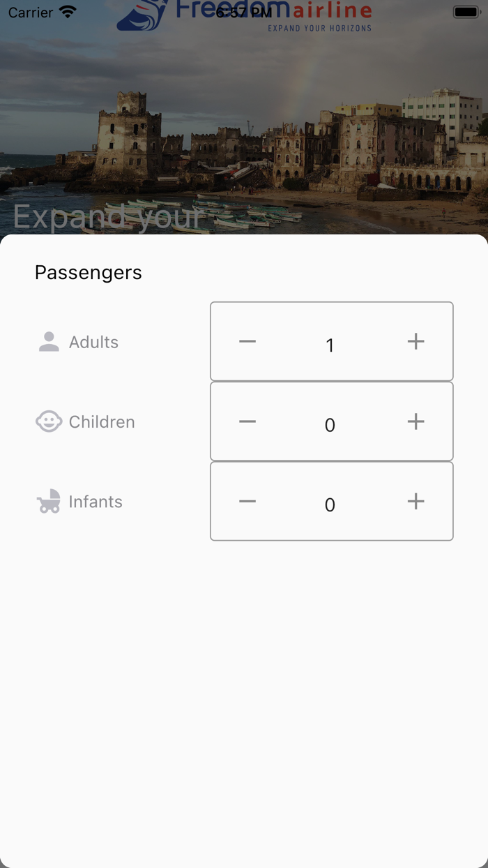Click the Passengers section heading
The height and width of the screenshot is (868, 488).
pyautogui.click(x=88, y=272)
